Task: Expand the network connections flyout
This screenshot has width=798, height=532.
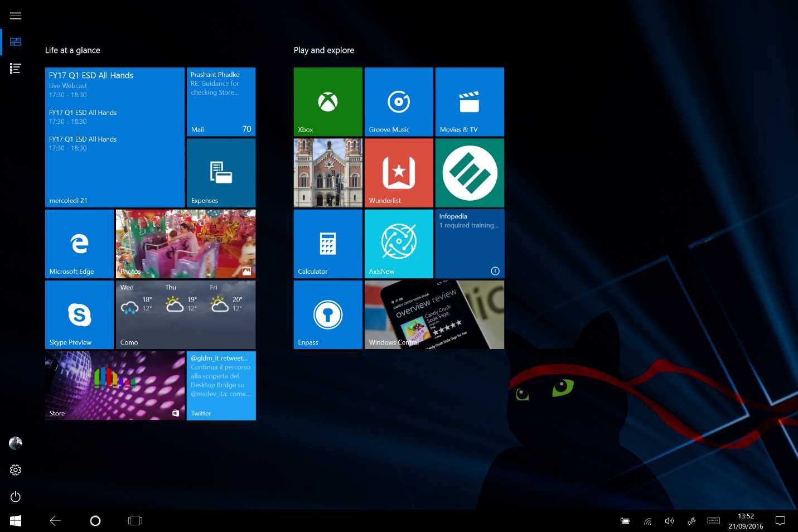Action: (647, 520)
